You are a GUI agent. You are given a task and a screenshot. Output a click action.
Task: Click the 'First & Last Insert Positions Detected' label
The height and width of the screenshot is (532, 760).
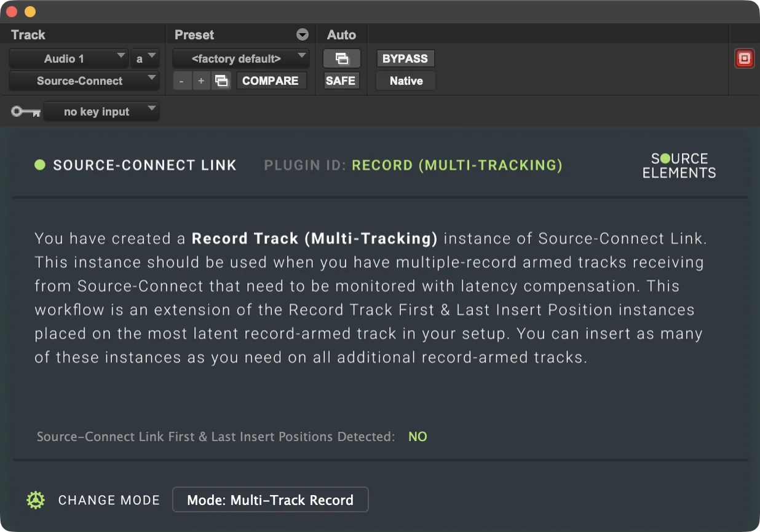216,437
